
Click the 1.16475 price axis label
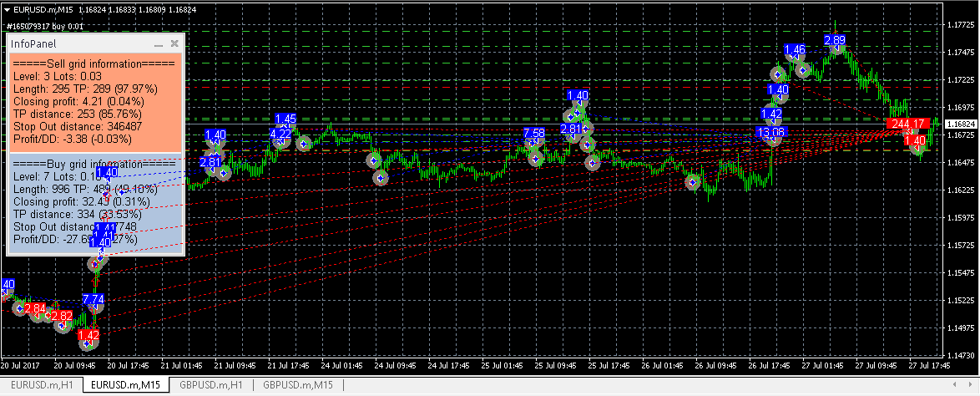point(962,163)
